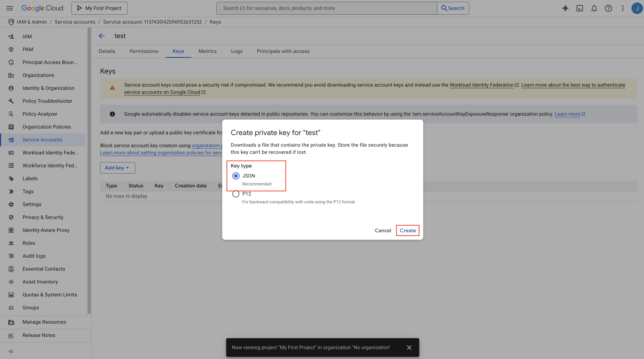Viewport: 644px width, 359px height.
Task: Open Identity & Organization sidebar item
Action: [x=43, y=88]
